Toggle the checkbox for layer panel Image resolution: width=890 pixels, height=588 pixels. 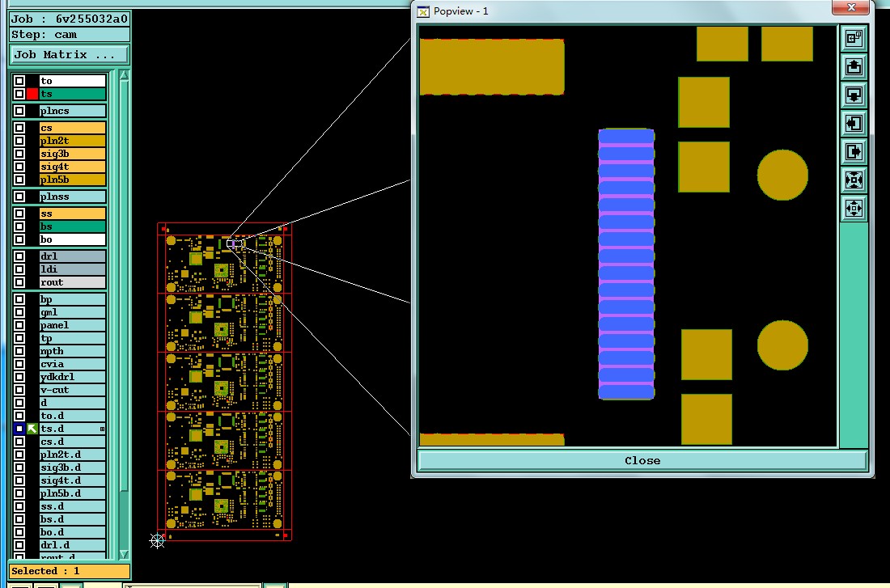click(x=19, y=325)
